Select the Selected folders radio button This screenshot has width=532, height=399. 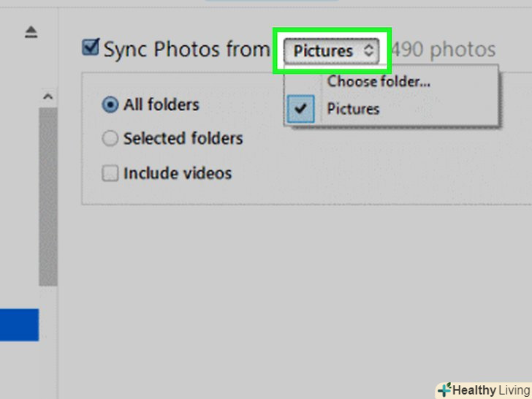tap(110, 138)
